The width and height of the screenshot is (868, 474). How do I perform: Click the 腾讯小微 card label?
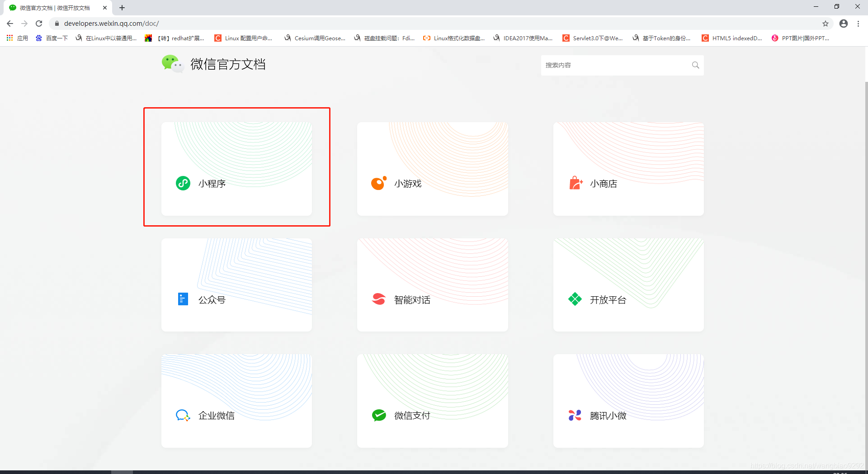pos(608,415)
